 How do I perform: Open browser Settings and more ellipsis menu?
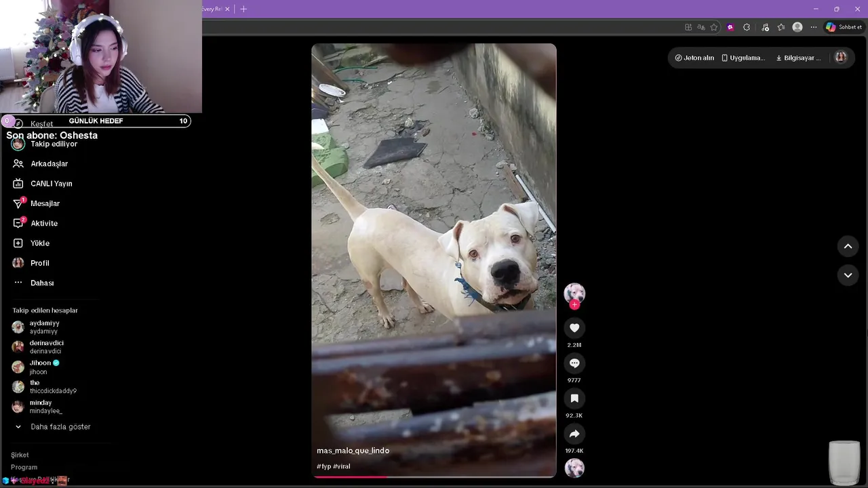click(814, 27)
